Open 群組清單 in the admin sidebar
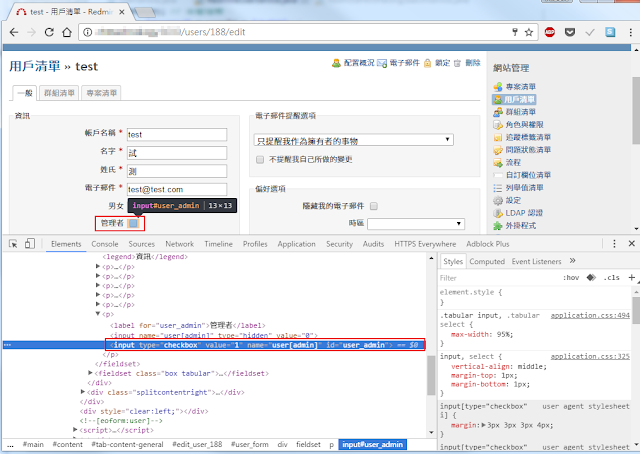The image size is (640, 454). [520, 112]
